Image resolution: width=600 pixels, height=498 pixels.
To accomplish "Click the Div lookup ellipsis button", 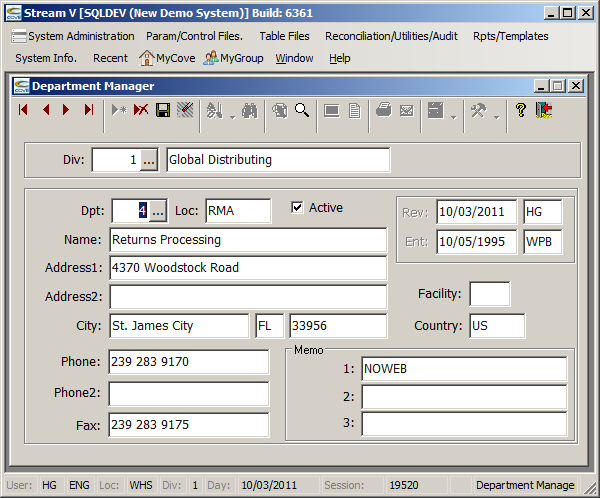I will (x=149, y=160).
